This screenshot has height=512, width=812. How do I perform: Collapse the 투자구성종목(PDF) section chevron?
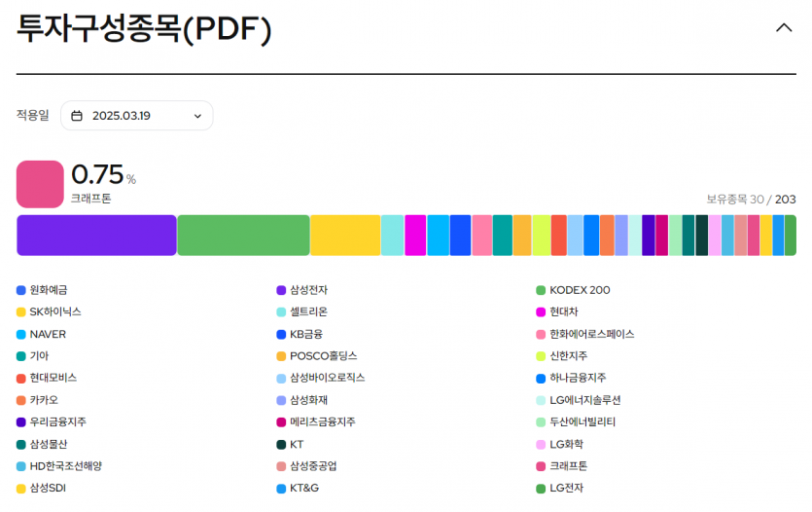(784, 28)
